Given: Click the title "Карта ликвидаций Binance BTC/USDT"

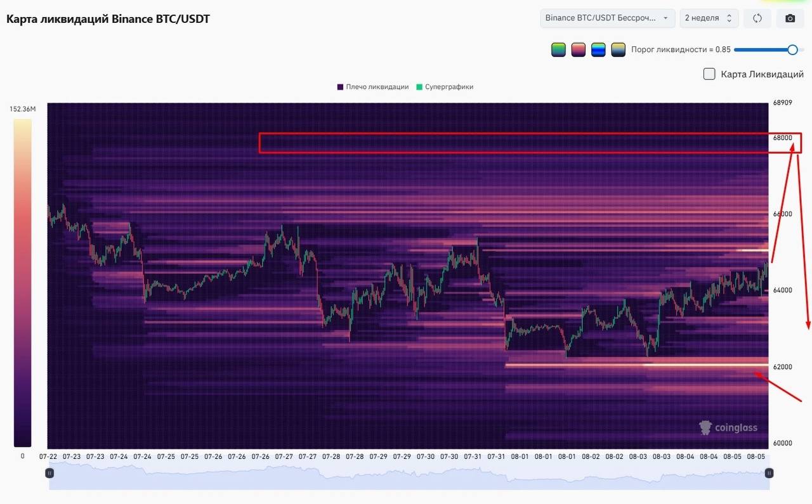Looking at the screenshot, I should point(108,19).
